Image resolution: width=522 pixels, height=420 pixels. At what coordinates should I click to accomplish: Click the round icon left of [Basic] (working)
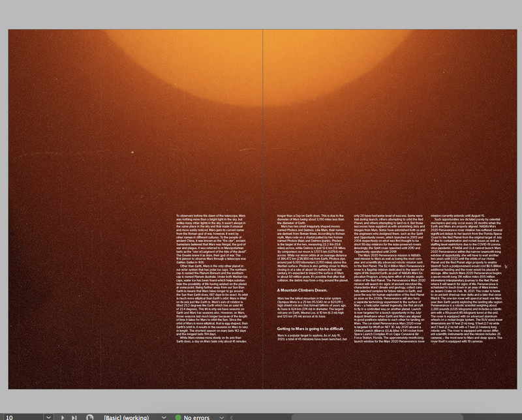89,417
